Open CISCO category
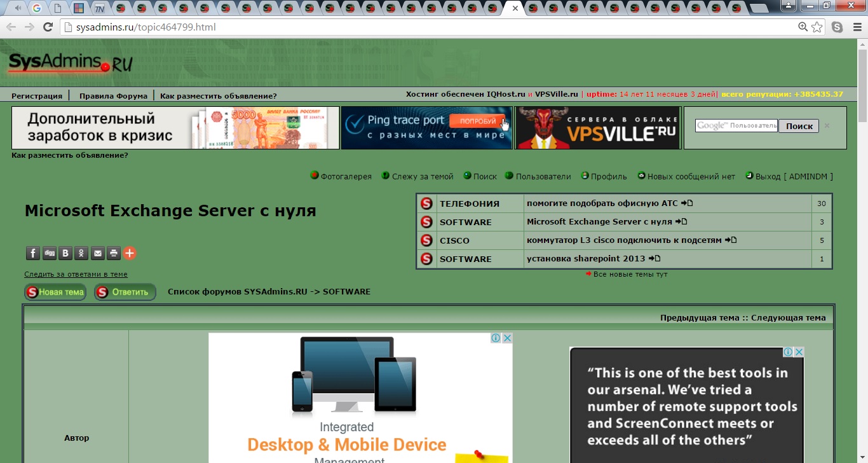The image size is (868, 463). (454, 240)
